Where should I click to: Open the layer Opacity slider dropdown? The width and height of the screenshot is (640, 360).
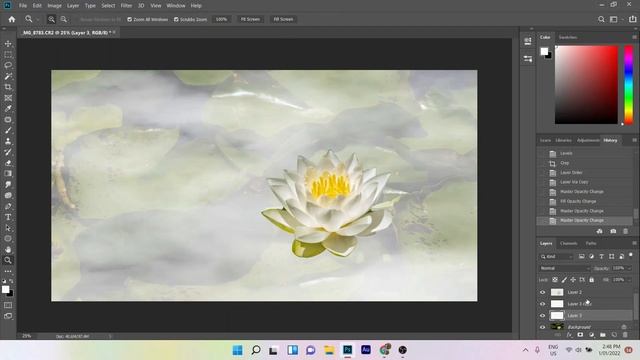coord(629,268)
